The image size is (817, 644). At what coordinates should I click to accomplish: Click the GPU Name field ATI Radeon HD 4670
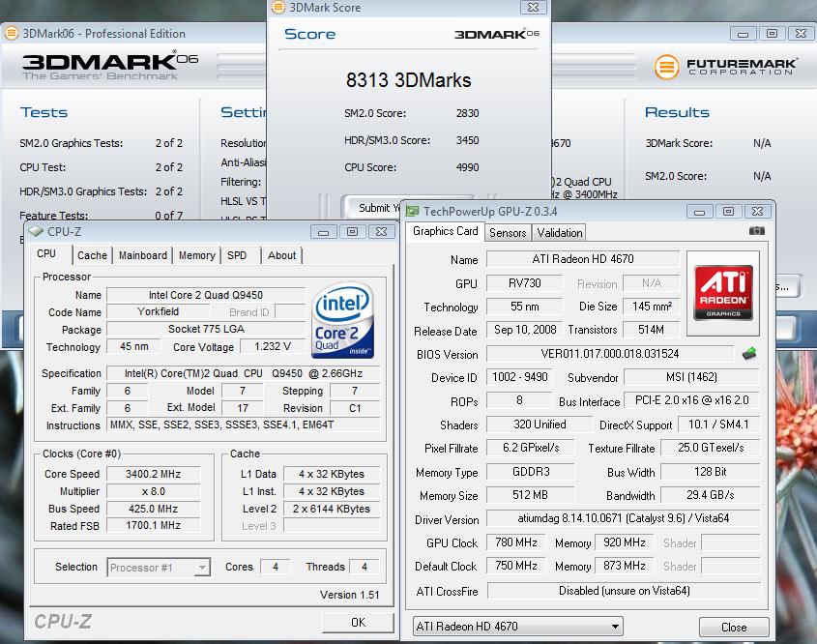[x=583, y=259]
